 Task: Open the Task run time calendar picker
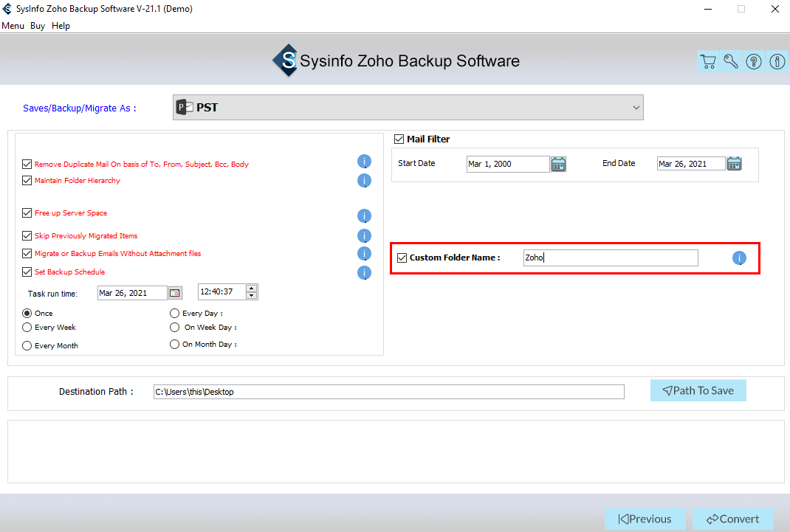(x=175, y=293)
